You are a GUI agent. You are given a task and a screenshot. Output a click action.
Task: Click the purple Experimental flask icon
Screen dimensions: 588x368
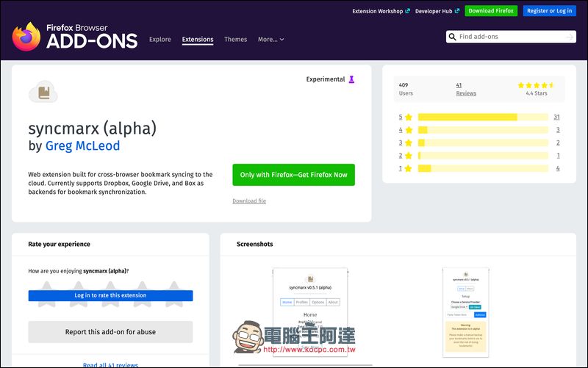[352, 79]
